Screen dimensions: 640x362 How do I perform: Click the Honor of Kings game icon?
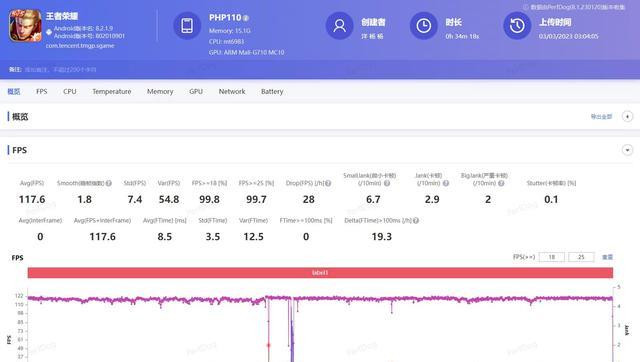(25, 26)
